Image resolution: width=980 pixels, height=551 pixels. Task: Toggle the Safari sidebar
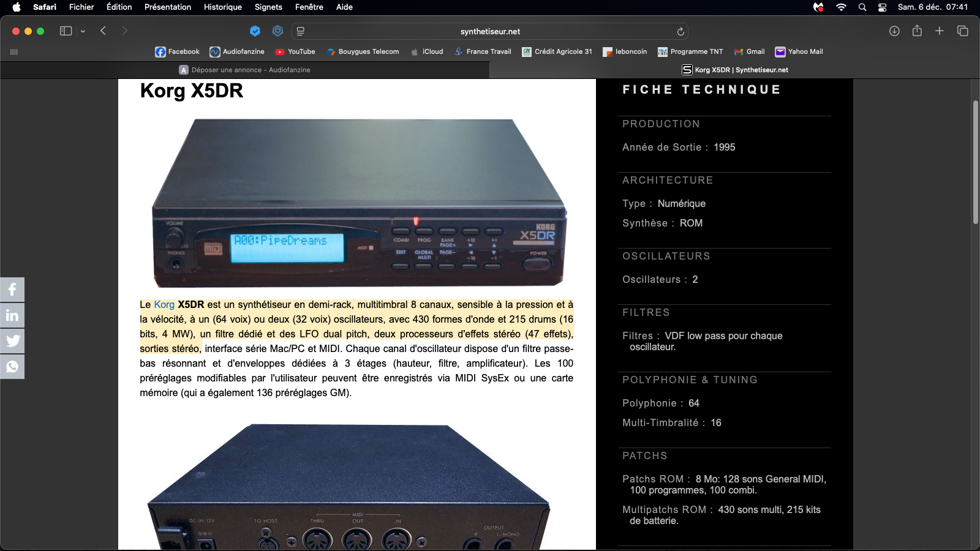[66, 31]
